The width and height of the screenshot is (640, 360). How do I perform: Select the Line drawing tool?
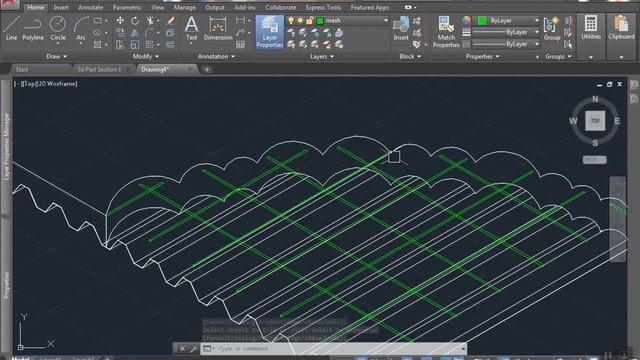11,28
